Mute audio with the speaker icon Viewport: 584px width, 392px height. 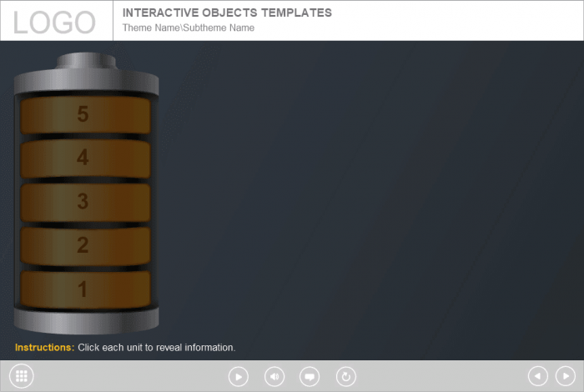pyautogui.click(x=274, y=376)
